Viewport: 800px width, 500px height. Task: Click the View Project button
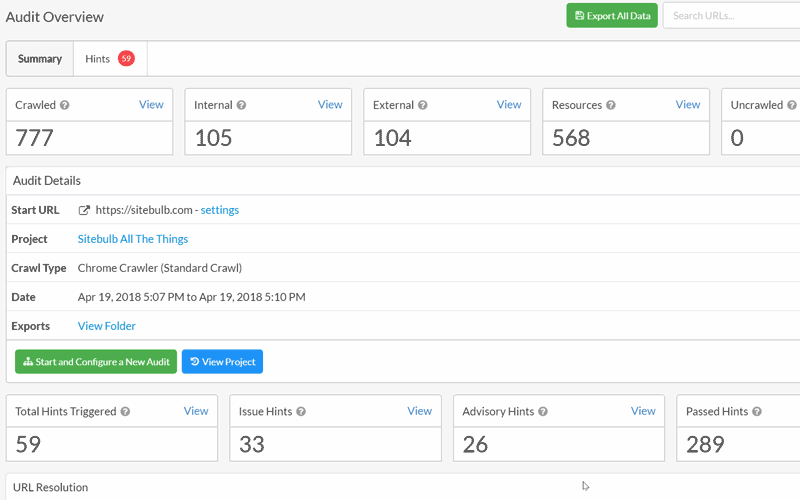[x=222, y=362]
